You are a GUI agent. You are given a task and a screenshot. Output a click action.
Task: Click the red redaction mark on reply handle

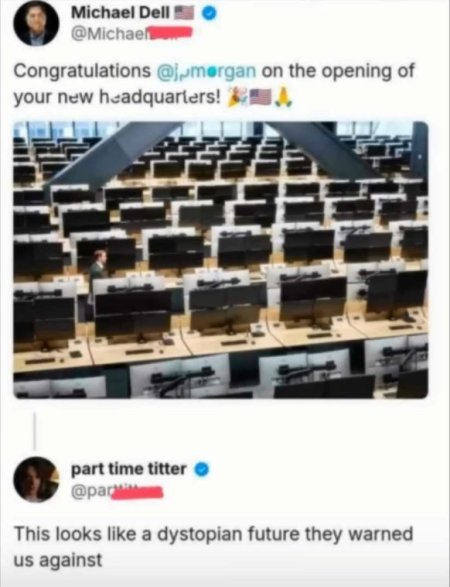point(137,492)
